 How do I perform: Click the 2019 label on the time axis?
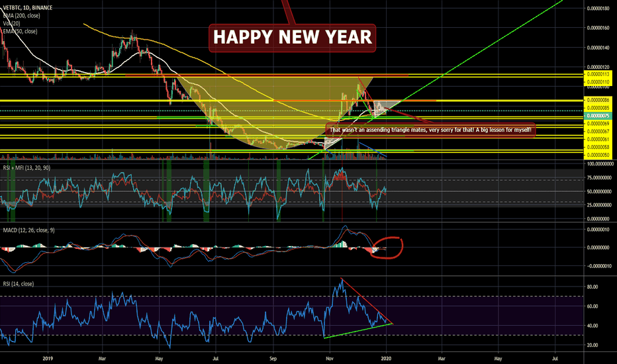point(48,359)
